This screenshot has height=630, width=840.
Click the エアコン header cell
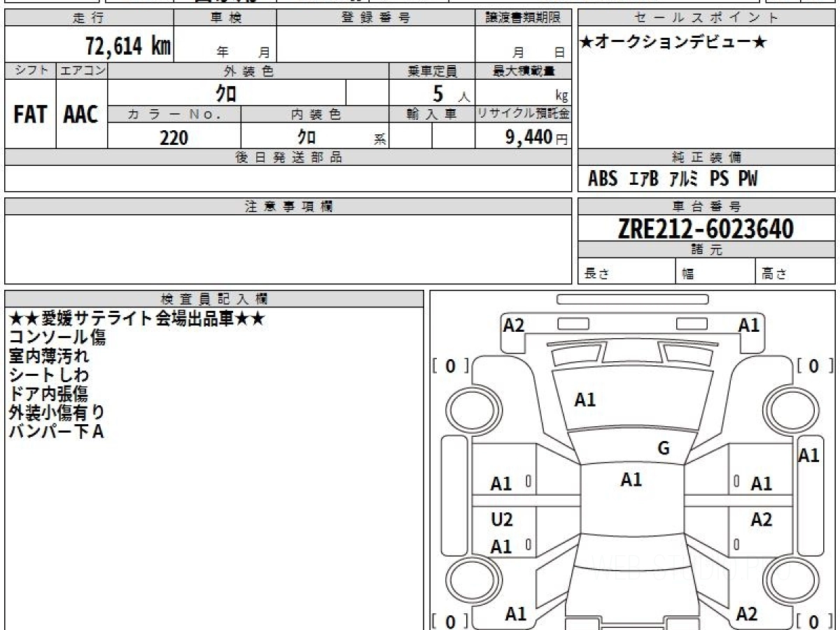point(82,71)
